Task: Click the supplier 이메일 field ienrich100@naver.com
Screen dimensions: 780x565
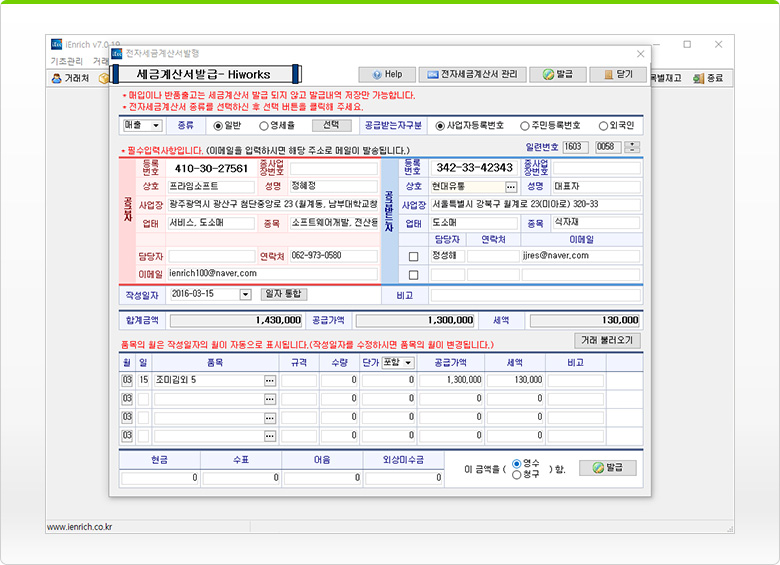Action: [x=273, y=274]
